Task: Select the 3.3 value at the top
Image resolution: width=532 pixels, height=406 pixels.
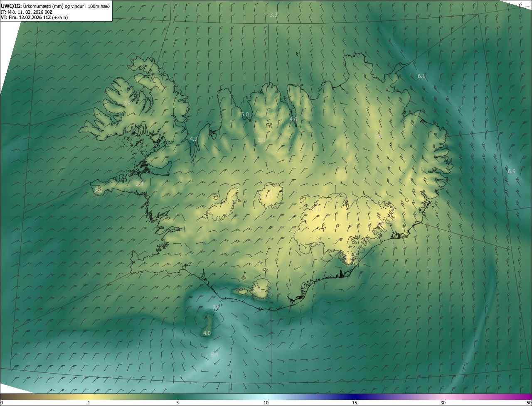Action: 273,15
